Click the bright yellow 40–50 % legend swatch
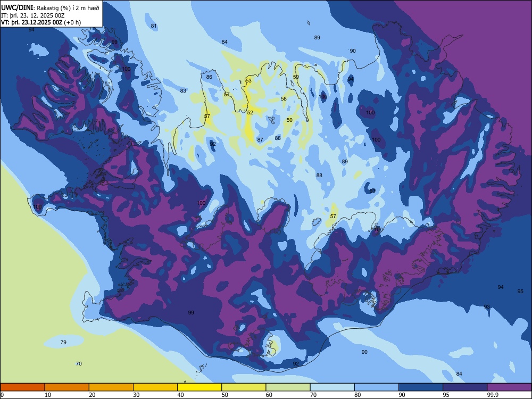Viewport: 532px width, 399px height. click(199, 387)
